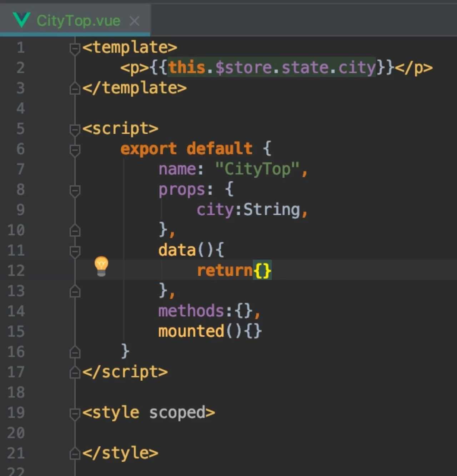Click the Vue logo on CityTop.vue tab
Image resolution: width=457 pixels, height=476 pixels.
tap(21, 20)
